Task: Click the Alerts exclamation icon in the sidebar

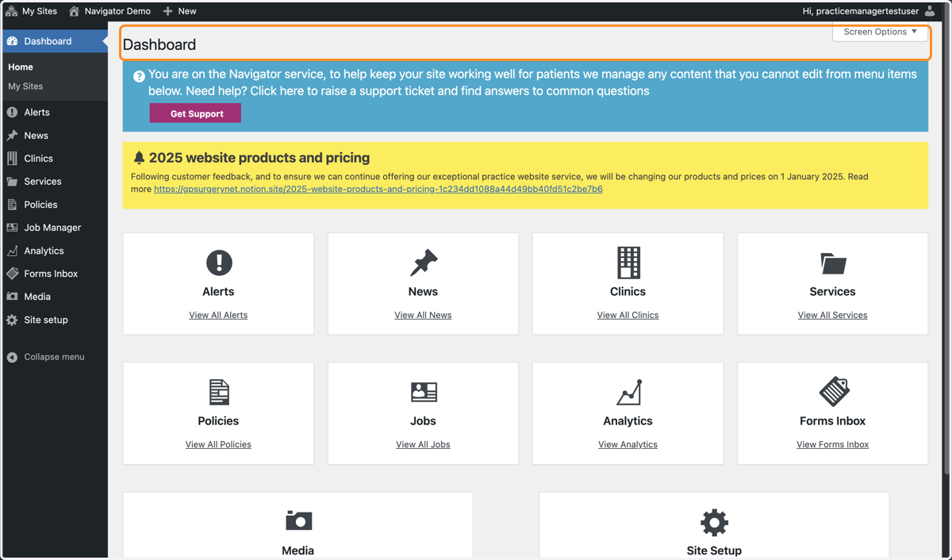Action: click(12, 113)
